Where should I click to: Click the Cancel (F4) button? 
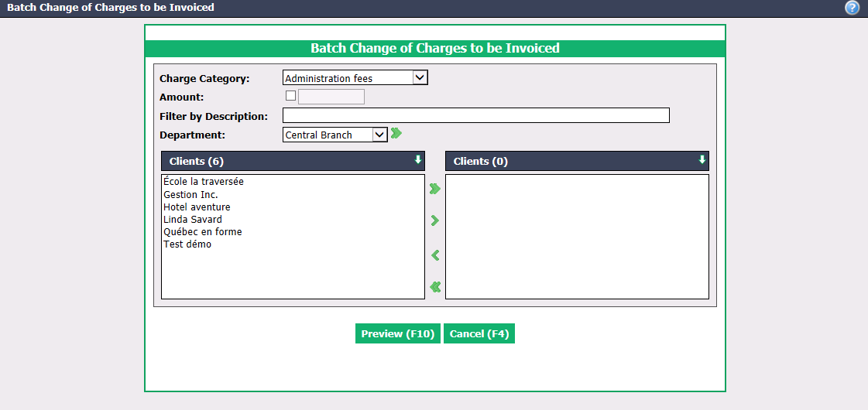point(479,333)
